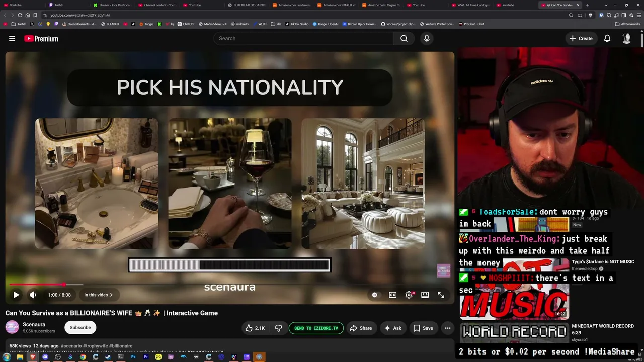Viewport: 644px width, 362px height.
Task: Open the Scenaura channel name link
Action: tap(34, 325)
